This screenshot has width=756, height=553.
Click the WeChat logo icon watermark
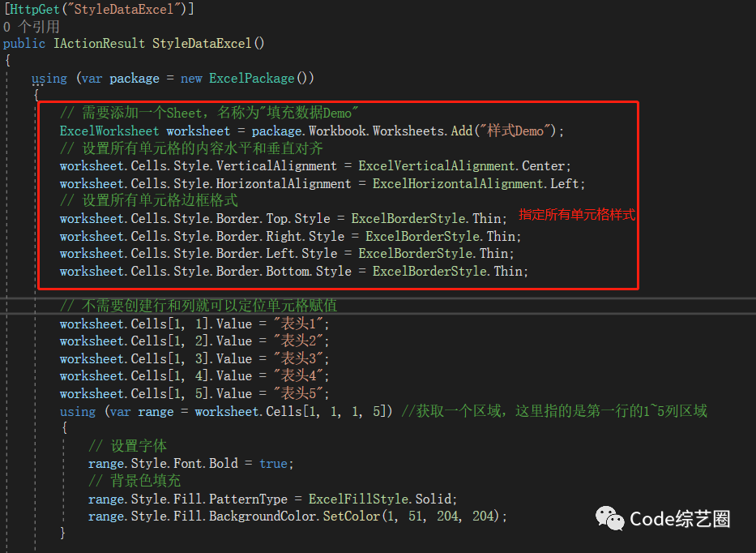tap(610, 519)
